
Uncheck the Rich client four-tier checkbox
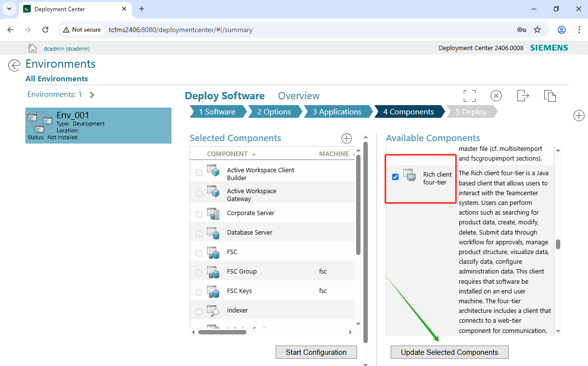pyautogui.click(x=395, y=177)
